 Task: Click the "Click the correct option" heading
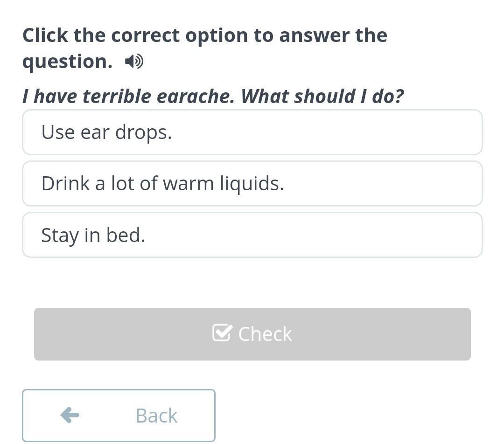(x=204, y=36)
